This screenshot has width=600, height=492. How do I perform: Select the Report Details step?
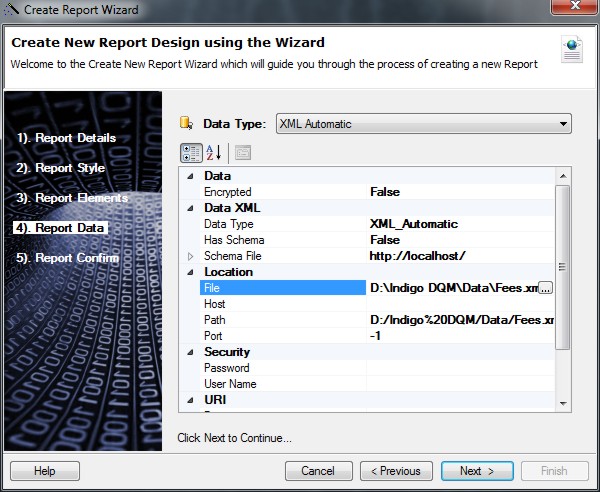66,138
